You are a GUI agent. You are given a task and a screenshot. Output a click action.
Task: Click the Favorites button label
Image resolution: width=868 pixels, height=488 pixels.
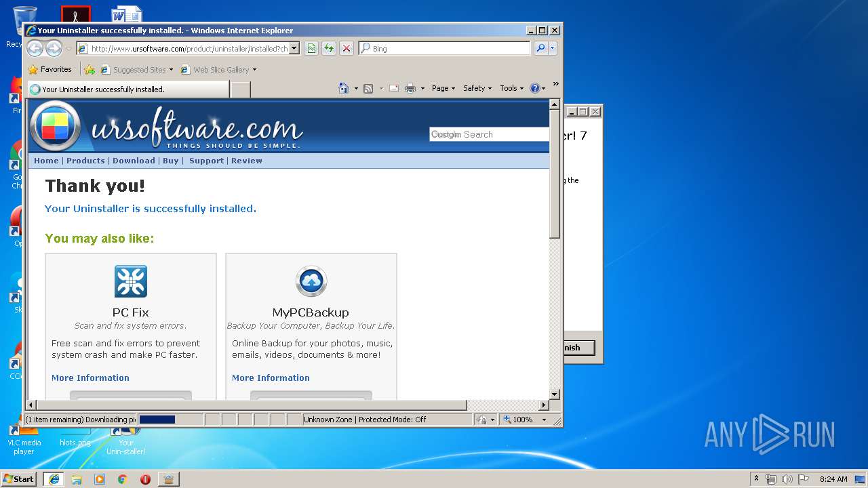pyautogui.click(x=56, y=69)
